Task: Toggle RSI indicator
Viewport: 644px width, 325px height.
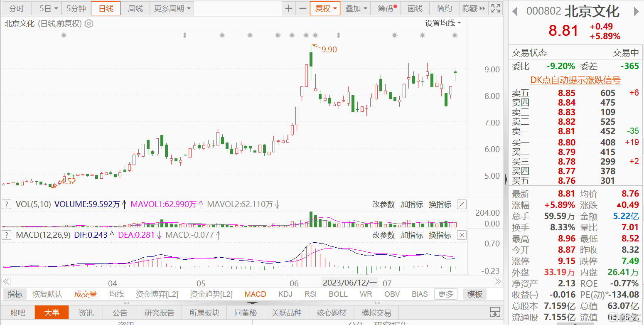Action: [310, 294]
